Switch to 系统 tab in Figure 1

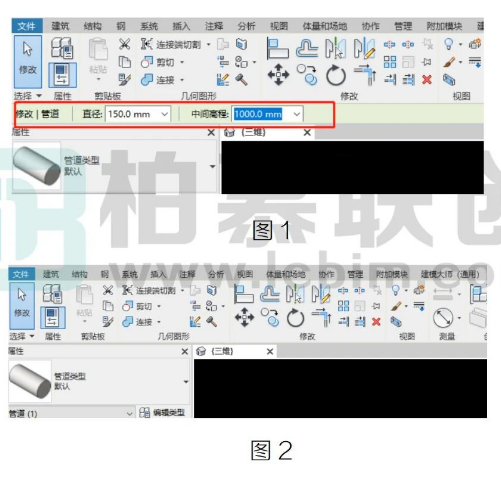pyautogui.click(x=149, y=26)
